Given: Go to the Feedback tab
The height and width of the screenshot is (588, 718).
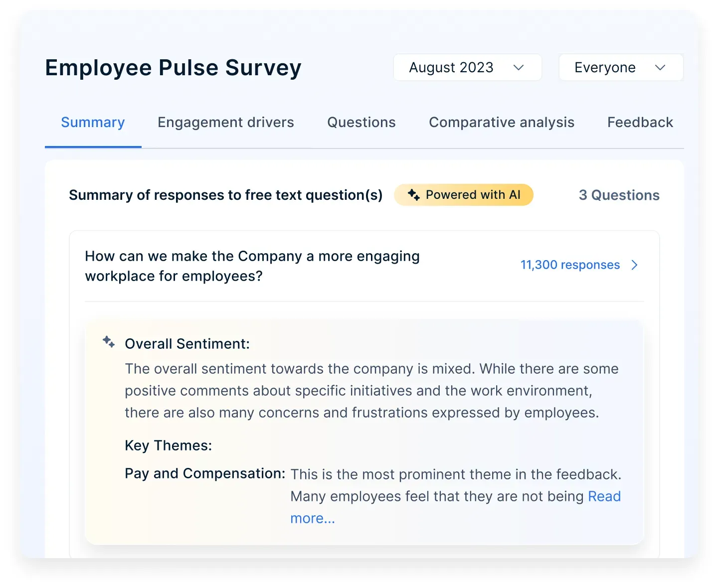Looking at the screenshot, I should tap(640, 123).
